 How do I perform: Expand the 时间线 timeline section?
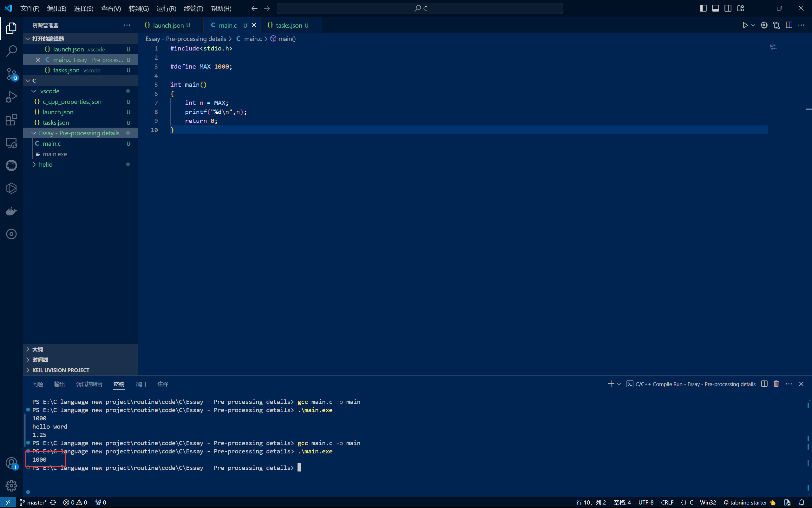pyautogui.click(x=81, y=359)
